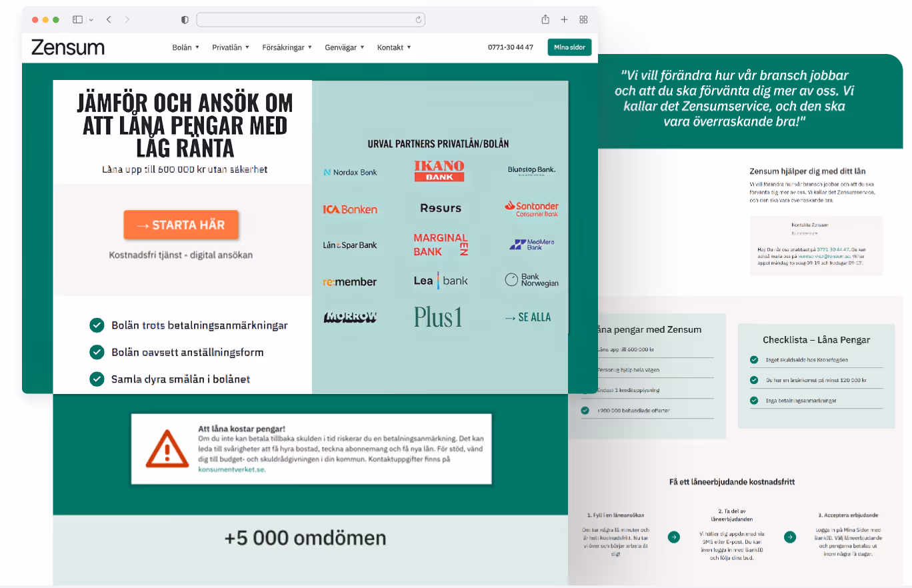Expand the Genvägar menu

click(x=345, y=47)
